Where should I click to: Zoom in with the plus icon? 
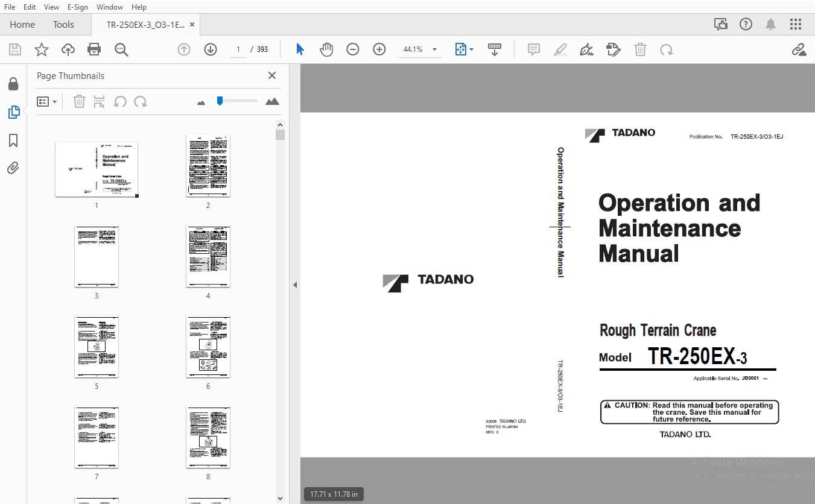(379, 49)
